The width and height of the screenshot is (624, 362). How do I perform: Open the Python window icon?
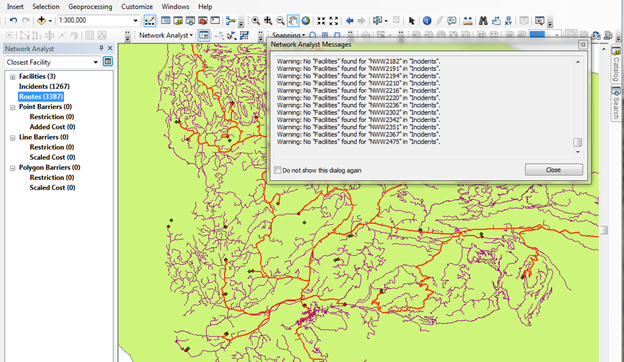coord(215,20)
